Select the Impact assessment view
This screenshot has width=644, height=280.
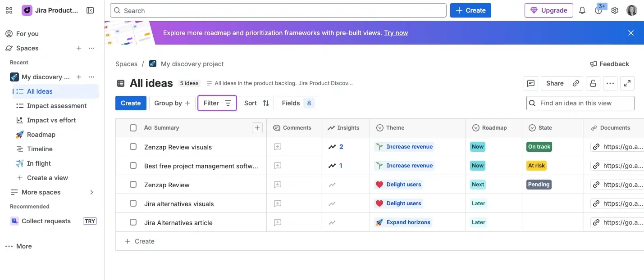tap(56, 106)
